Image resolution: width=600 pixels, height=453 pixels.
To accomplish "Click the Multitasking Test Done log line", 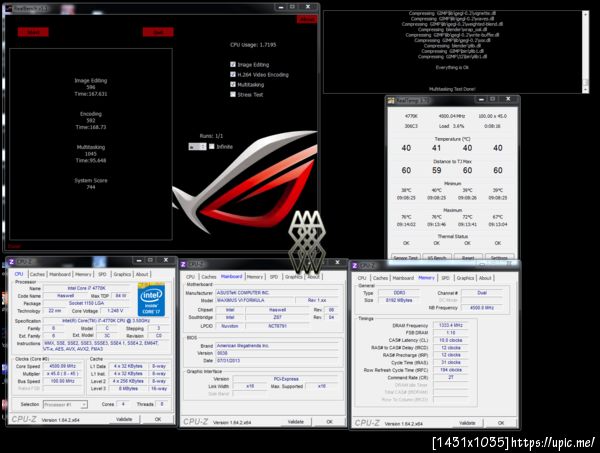I will [452, 89].
